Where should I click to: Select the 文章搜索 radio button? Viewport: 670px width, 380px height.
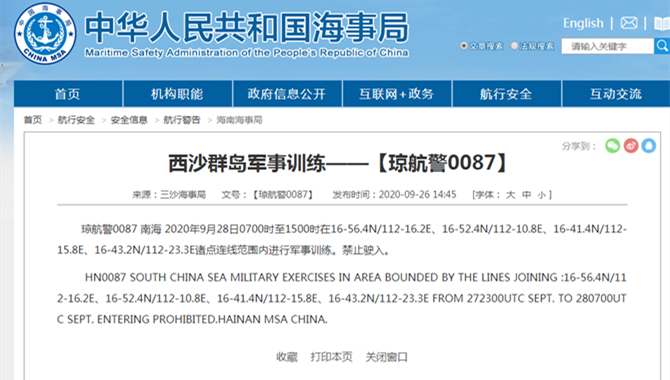tap(464, 46)
